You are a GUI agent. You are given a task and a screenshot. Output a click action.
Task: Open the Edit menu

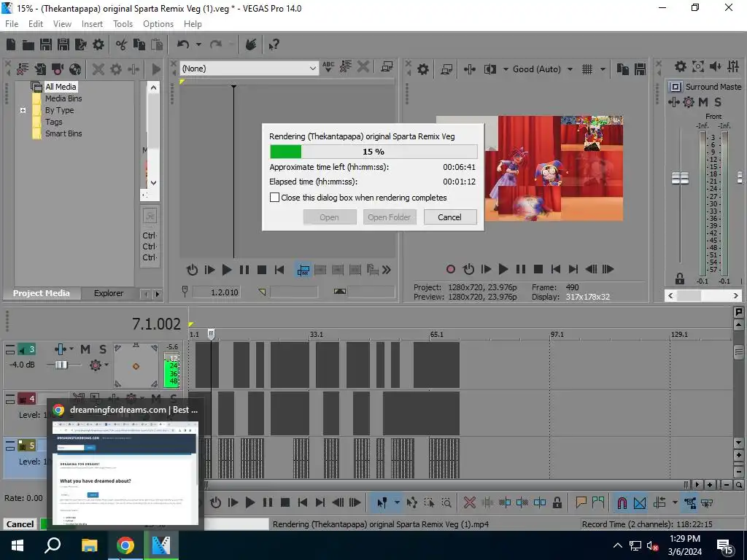tap(35, 24)
